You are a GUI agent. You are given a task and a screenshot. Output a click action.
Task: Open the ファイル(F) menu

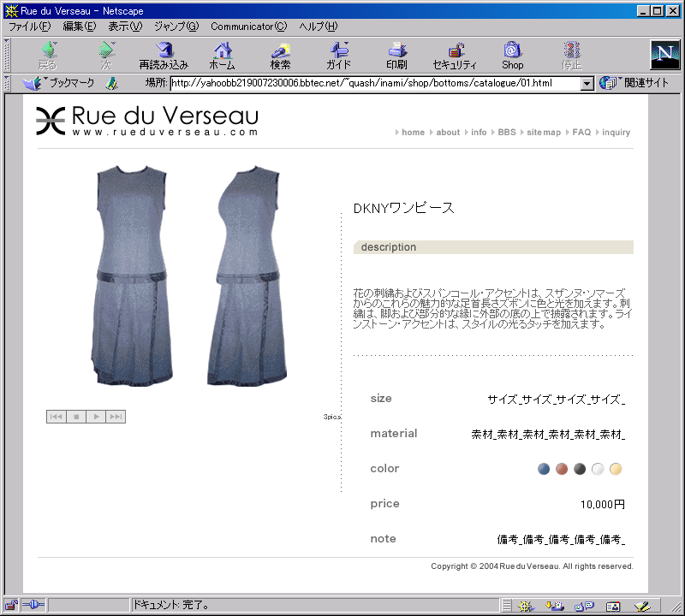pos(30,27)
